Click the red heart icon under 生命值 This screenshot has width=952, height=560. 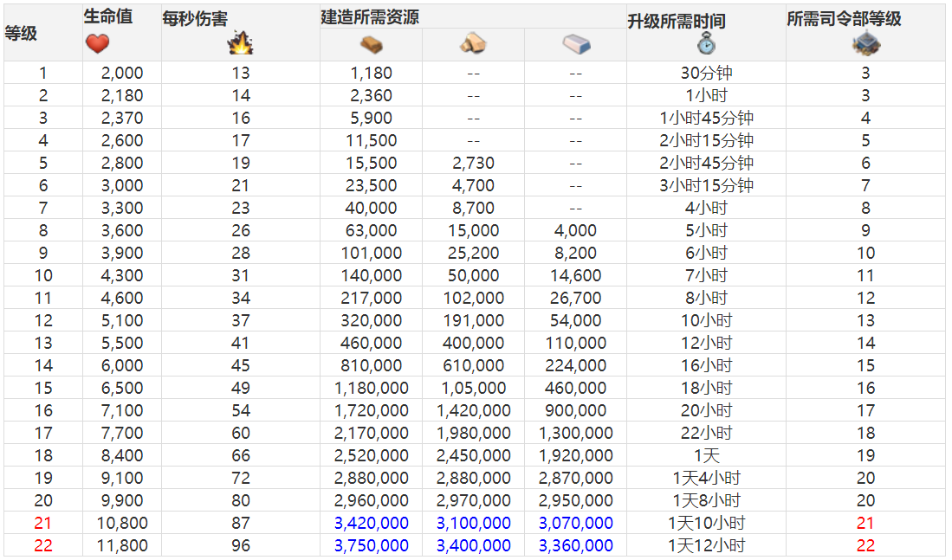(x=98, y=44)
